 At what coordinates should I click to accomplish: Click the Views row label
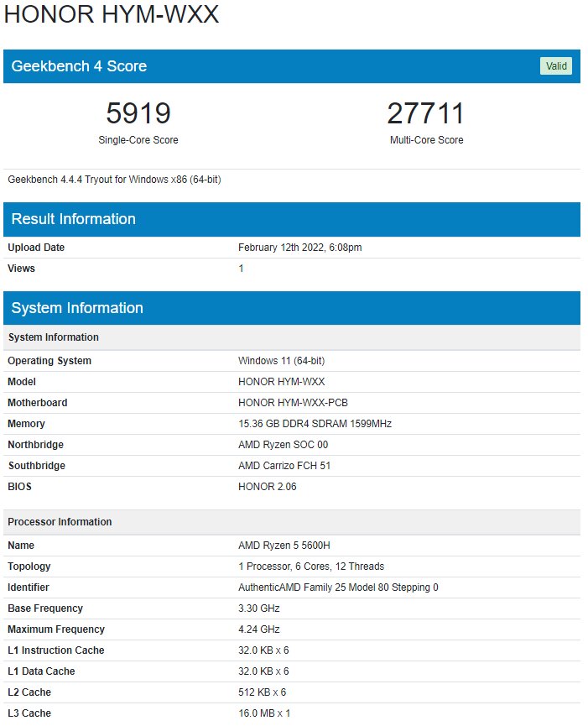click(21, 269)
